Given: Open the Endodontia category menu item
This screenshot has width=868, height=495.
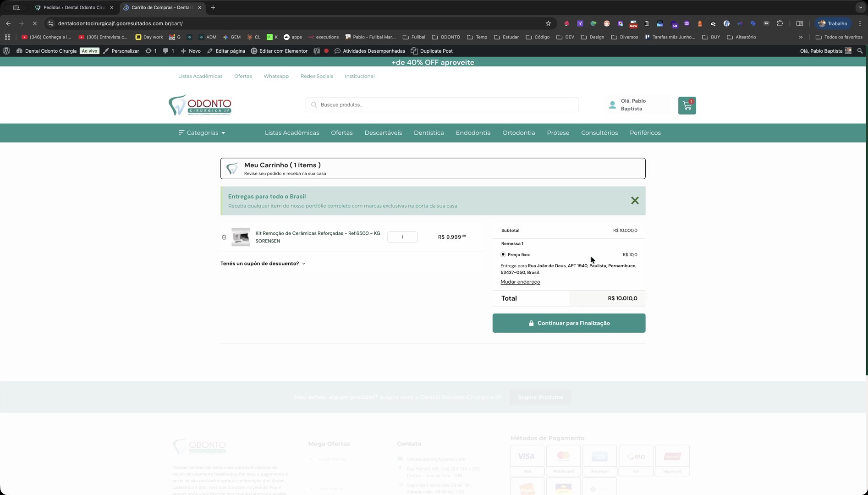Looking at the screenshot, I should [473, 133].
